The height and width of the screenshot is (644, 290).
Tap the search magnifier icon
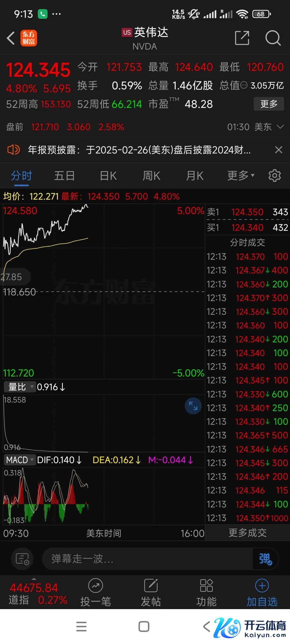click(x=273, y=38)
